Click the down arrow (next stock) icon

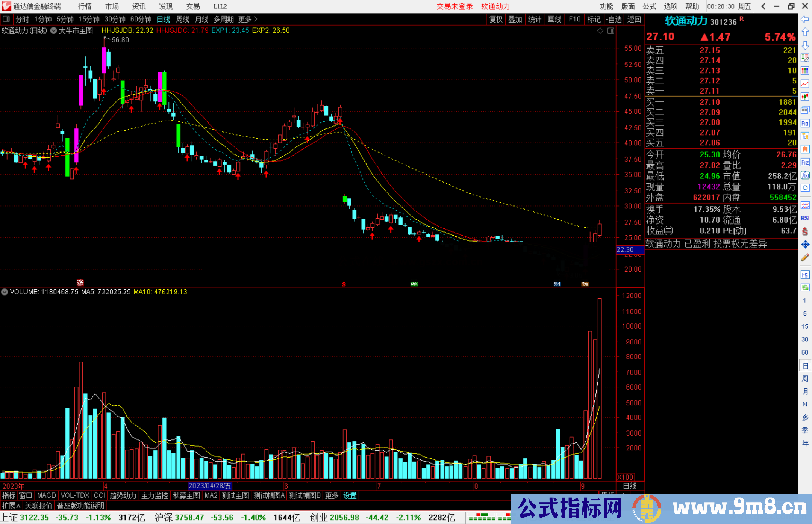click(805, 45)
